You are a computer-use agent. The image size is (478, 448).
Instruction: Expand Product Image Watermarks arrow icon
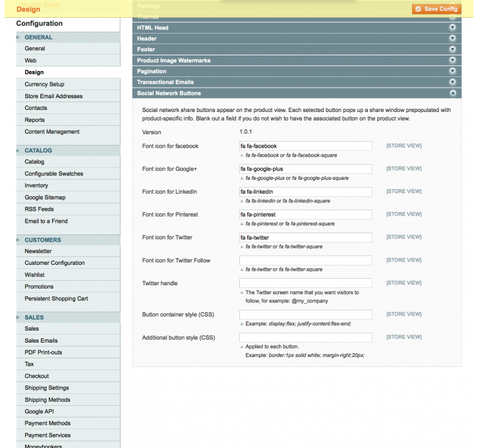pyautogui.click(x=452, y=60)
